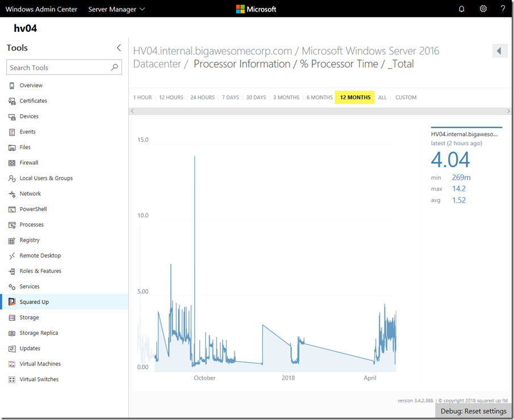Click the Roles & Features icon
This screenshot has width=514, height=420.
(12, 271)
